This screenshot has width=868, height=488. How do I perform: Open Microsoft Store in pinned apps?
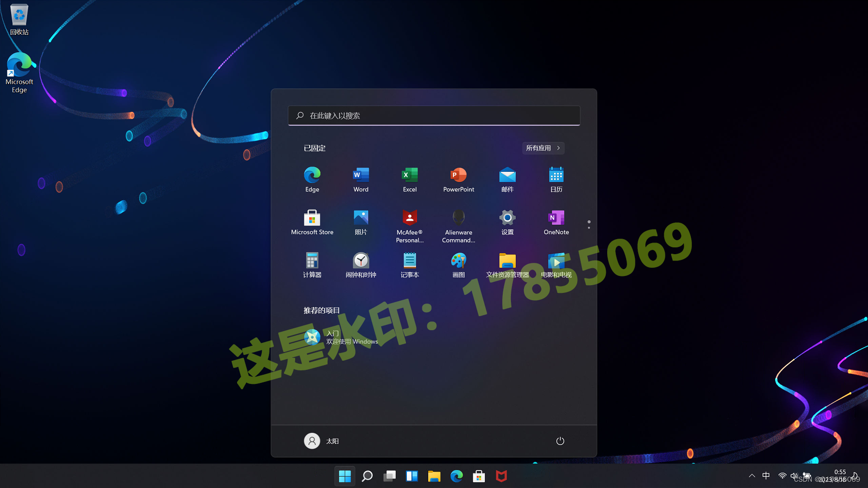pyautogui.click(x=312, y=223)
